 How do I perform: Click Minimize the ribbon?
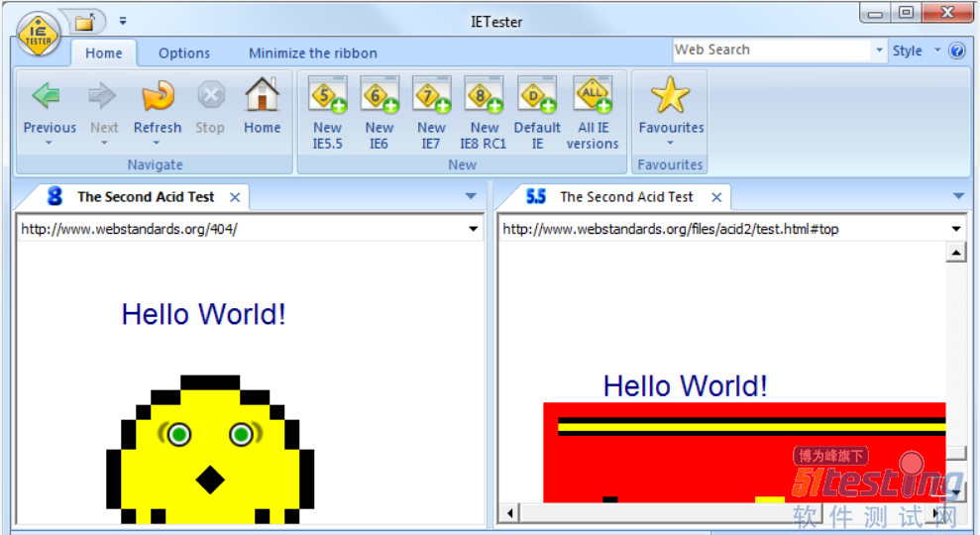tap(312, 53)
